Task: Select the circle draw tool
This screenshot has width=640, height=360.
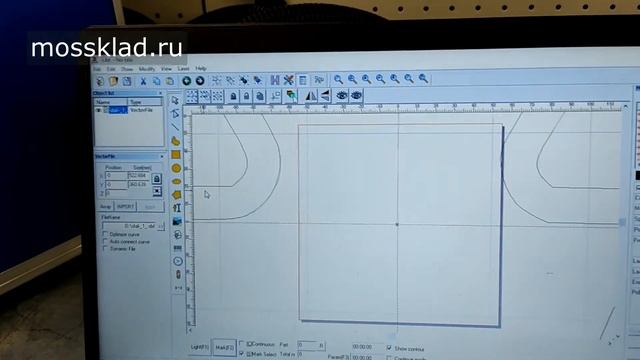Action: tap(176, 168)
